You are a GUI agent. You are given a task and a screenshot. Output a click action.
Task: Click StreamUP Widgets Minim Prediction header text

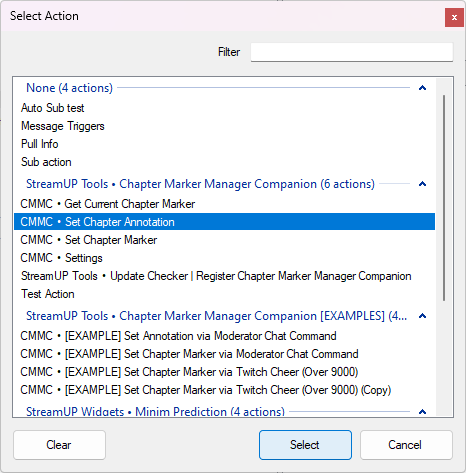pos(155,412)
